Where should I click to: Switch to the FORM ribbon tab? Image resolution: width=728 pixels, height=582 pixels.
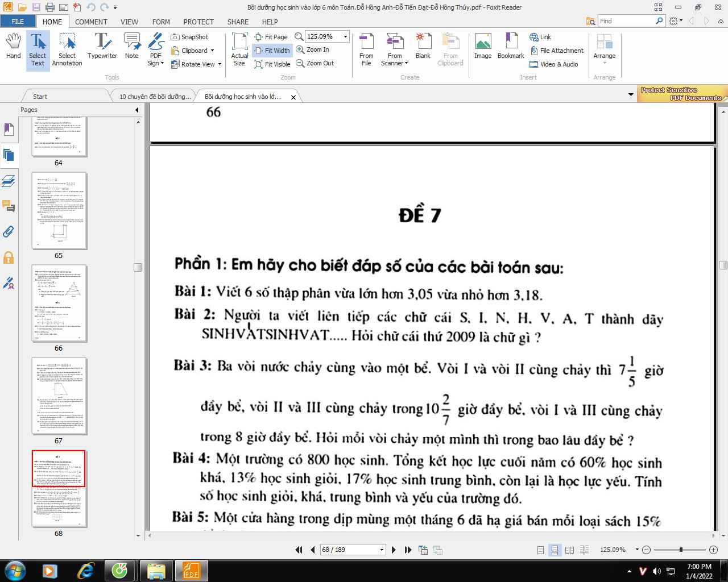161,22
